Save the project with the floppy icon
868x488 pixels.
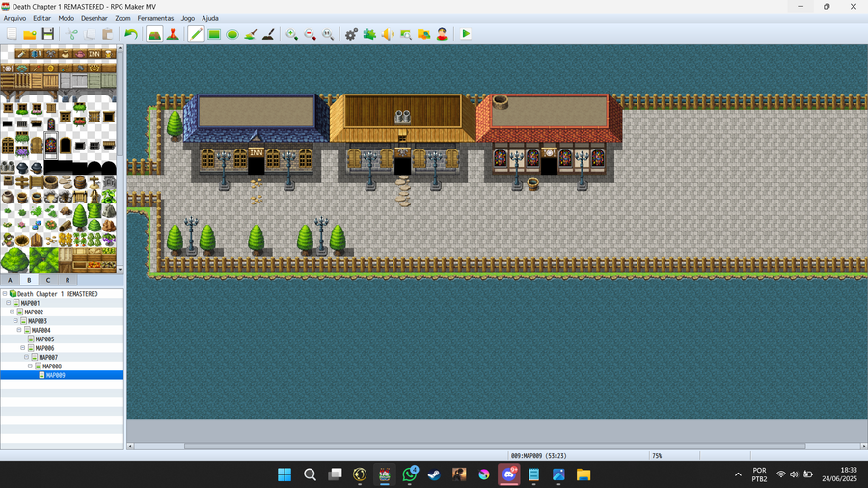coord(48,34)
